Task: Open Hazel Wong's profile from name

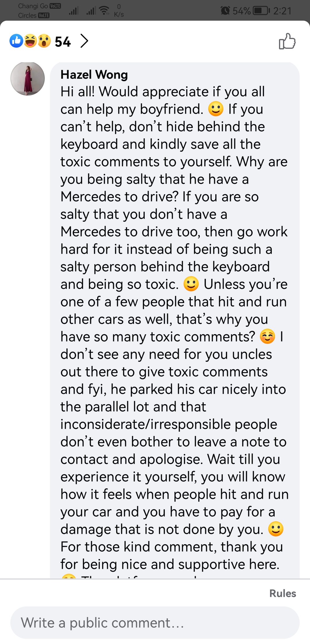Action: 94,75
